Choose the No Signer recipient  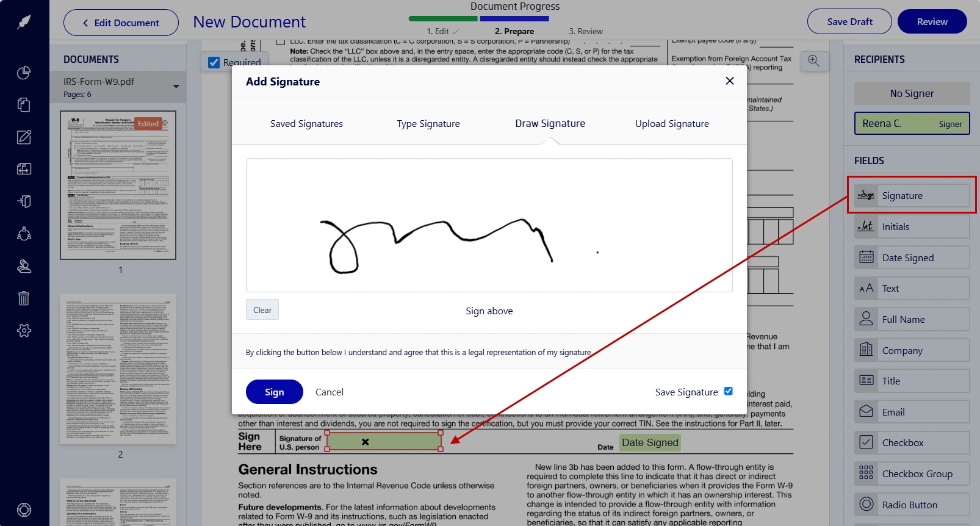pos(912,93)
